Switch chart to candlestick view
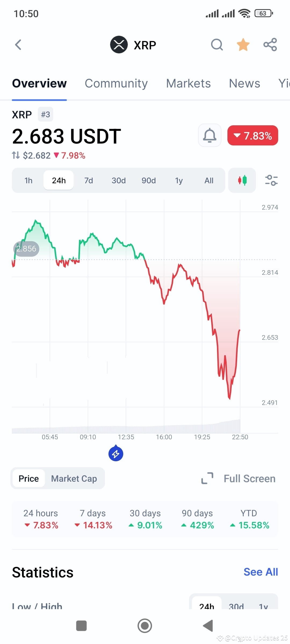 tap(241, 180)
